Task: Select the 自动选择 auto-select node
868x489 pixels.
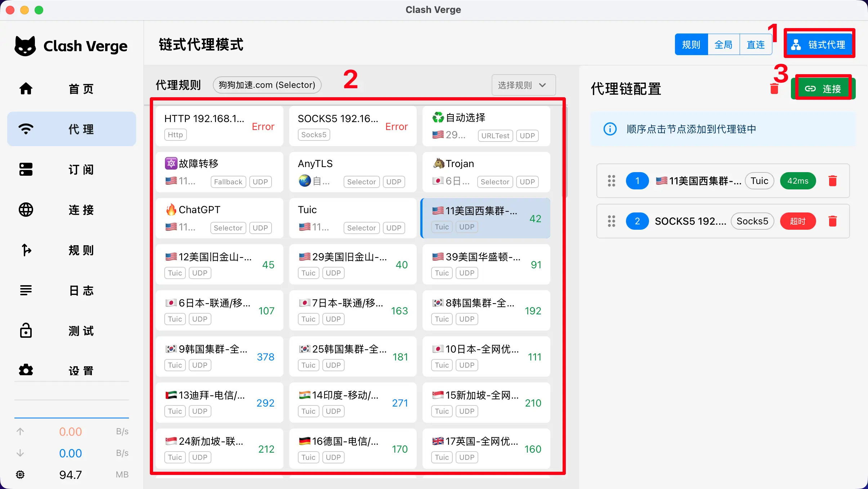Action: coord(486,126)
